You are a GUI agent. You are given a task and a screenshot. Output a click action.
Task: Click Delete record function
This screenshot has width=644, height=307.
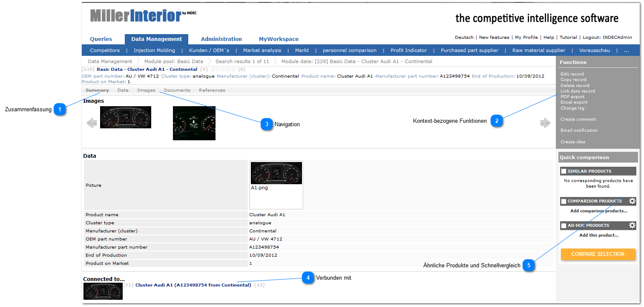[x=575, y=86]
